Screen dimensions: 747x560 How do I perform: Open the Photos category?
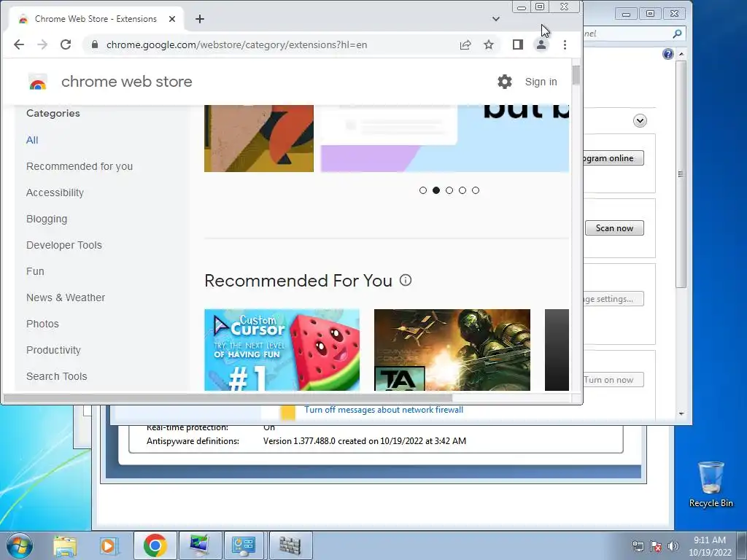[42, 324]
